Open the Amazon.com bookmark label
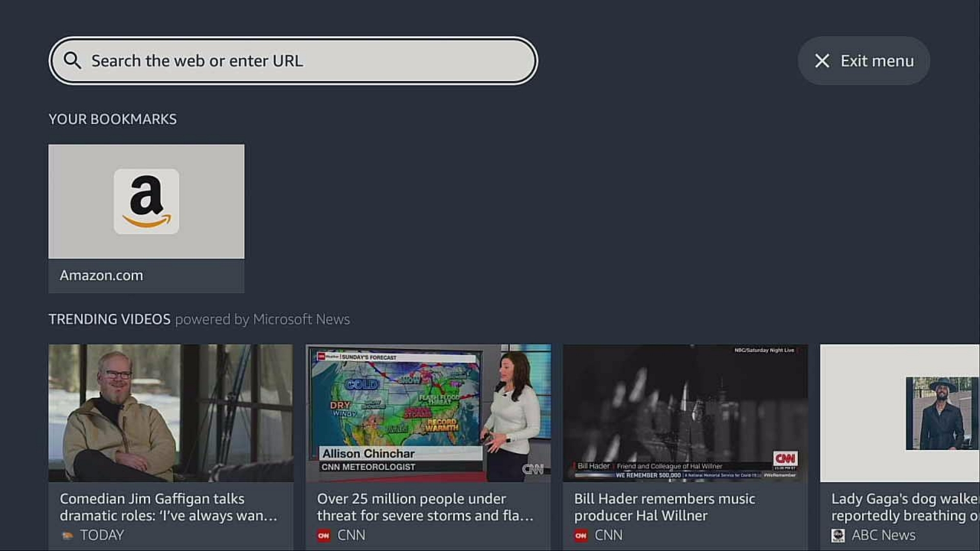 tap(101, 275)
